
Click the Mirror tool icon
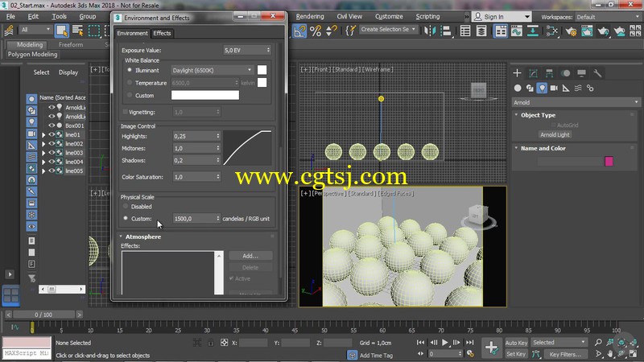(430, 31)
